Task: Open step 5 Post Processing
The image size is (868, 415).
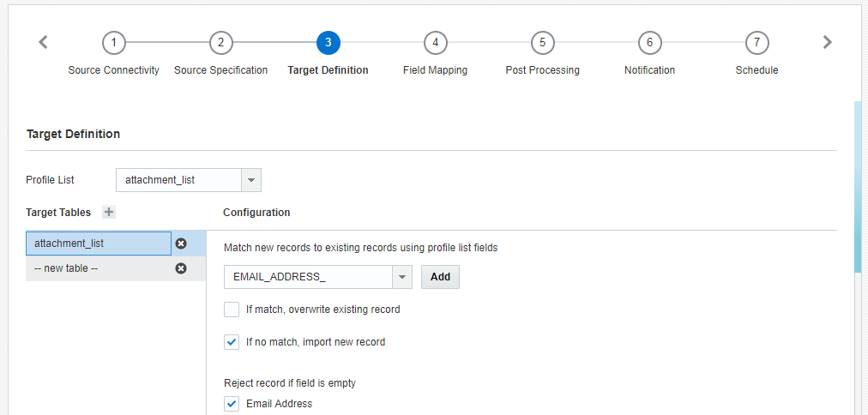Action: pyautogui.click(x=542, y=43)
